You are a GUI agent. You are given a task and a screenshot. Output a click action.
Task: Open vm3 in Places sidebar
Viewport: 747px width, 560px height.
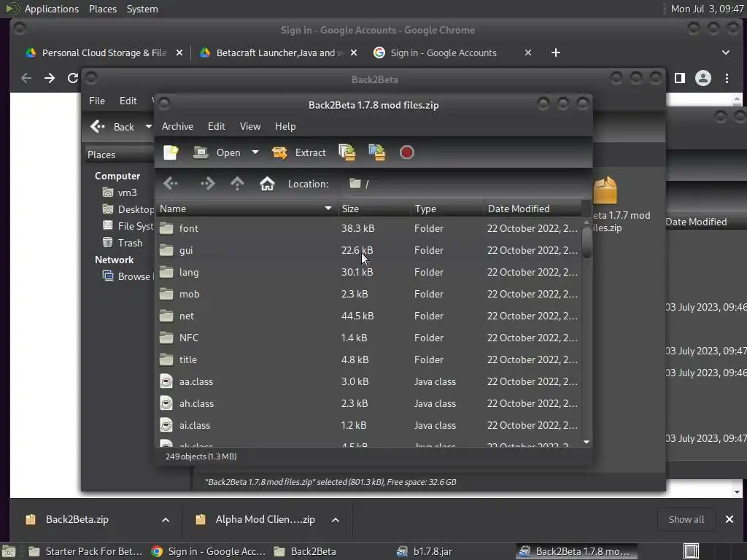(127, 192)
